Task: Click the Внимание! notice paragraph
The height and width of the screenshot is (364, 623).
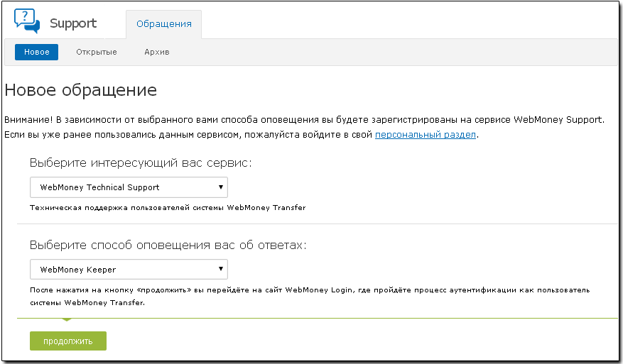Action: tap(304, 127)
